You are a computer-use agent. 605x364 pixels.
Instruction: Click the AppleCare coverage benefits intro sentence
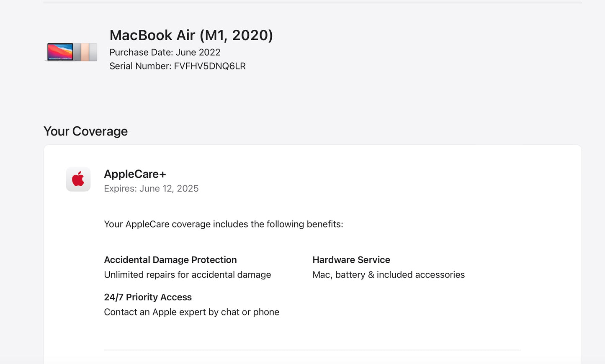click(223, 224)
